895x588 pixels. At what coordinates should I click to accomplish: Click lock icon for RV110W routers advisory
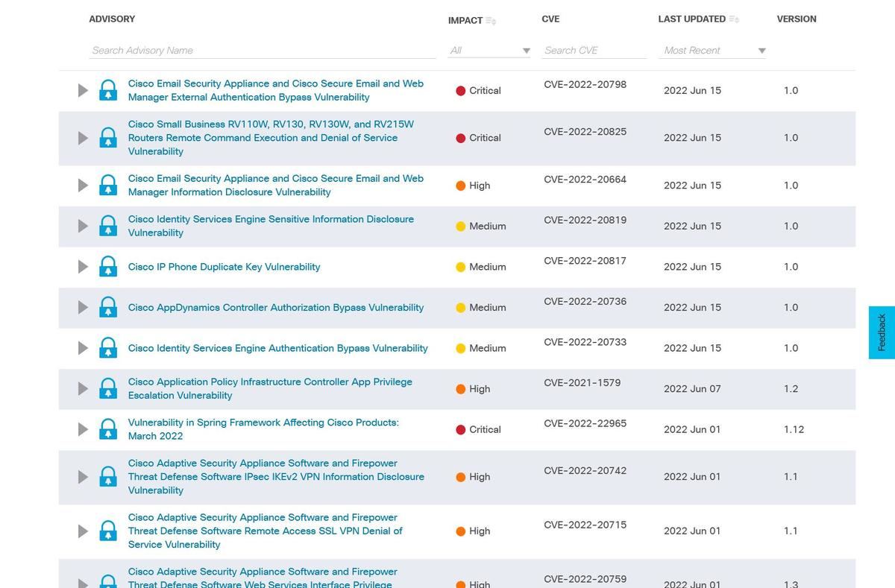click(108, 138)
